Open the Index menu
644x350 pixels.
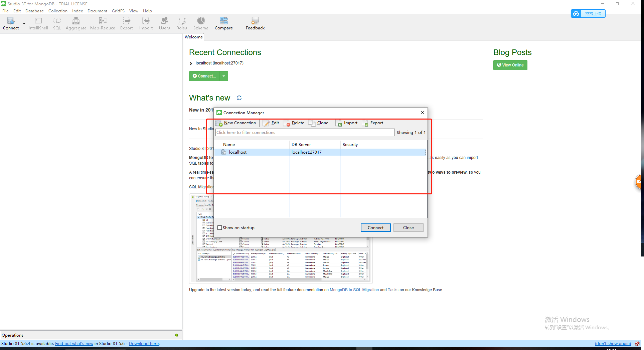coord(77,11)
